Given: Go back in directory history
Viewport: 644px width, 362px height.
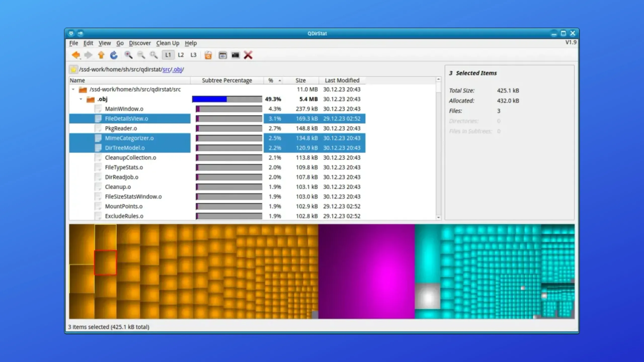Looking at the screenshot, I should pyautogui.click(x=76, y=55).
